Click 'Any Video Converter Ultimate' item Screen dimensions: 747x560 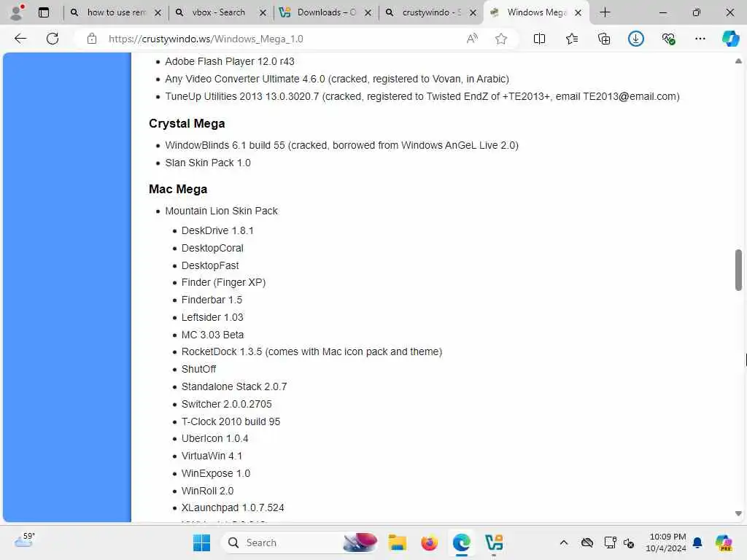(337, 79)
